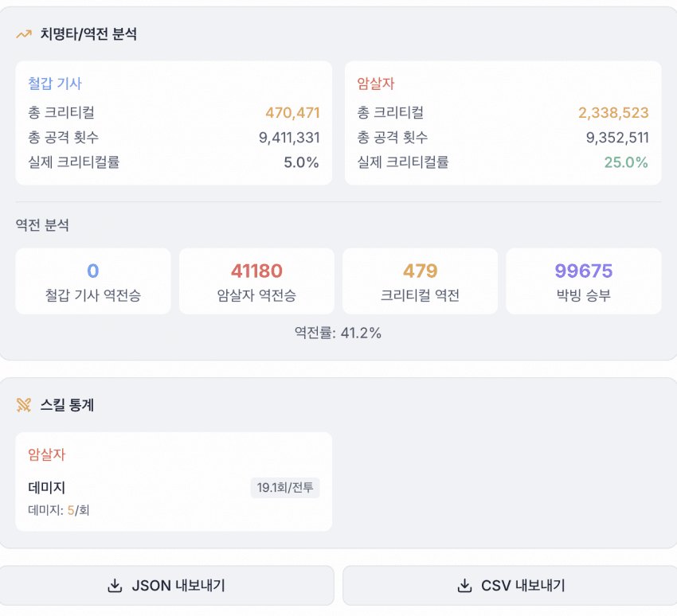Click the crossed swords icon beside 스킬 통계
Screen dimensions: 677x616
(24, 405)
